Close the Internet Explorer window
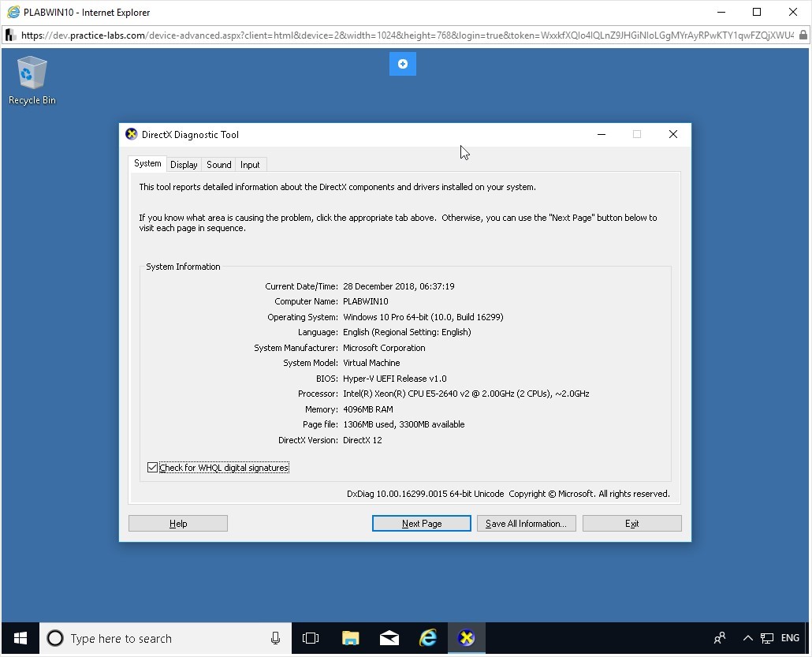 [793, 12]
